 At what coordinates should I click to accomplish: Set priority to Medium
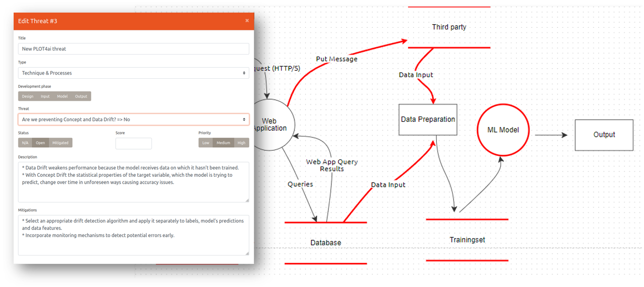(x=223, y=143)
